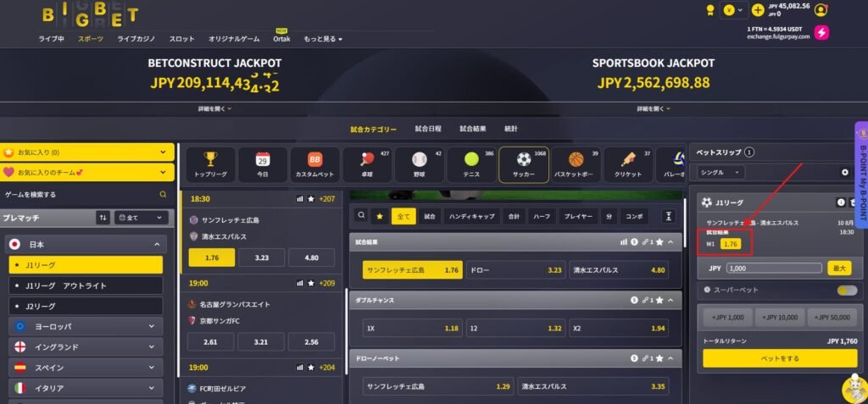Favorite the first 19:00 match

click(x=311, y=283)
